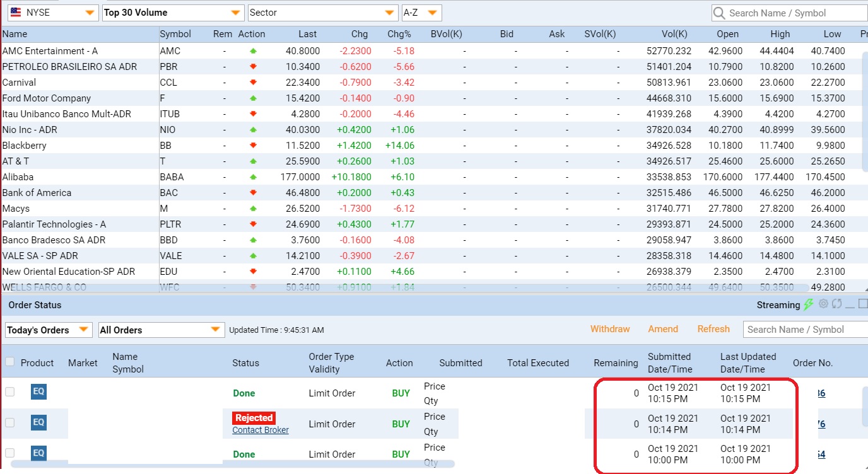This screenshot has width=868, height=474.
Task: Sort watchlist by Vol(K) column header
Action: [675, 34]
